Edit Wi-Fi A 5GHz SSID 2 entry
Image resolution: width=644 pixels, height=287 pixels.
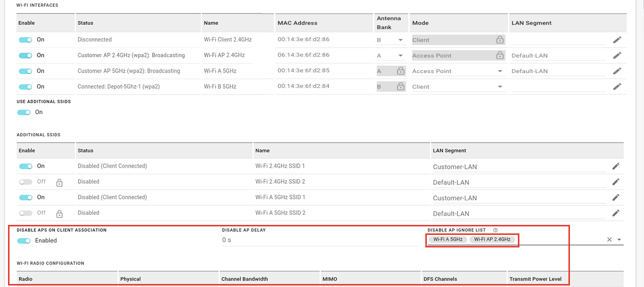tap(616, 212)
